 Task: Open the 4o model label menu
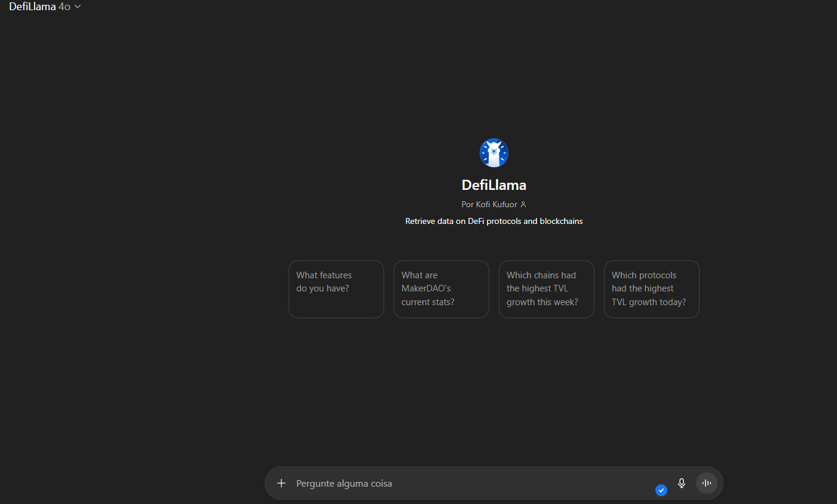coord(65,7)
